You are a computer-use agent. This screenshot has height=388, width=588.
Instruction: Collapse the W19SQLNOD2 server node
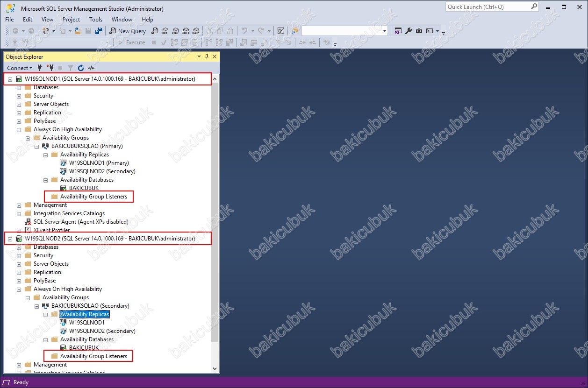pyautogui.click(x=10, y=239)
